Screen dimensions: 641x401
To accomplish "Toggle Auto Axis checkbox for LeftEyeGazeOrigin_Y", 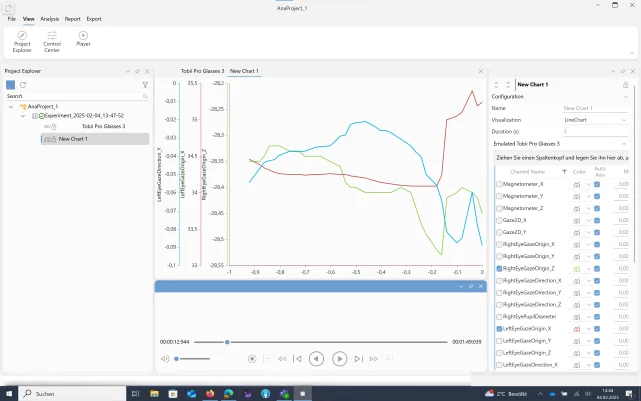I will 597,341.
